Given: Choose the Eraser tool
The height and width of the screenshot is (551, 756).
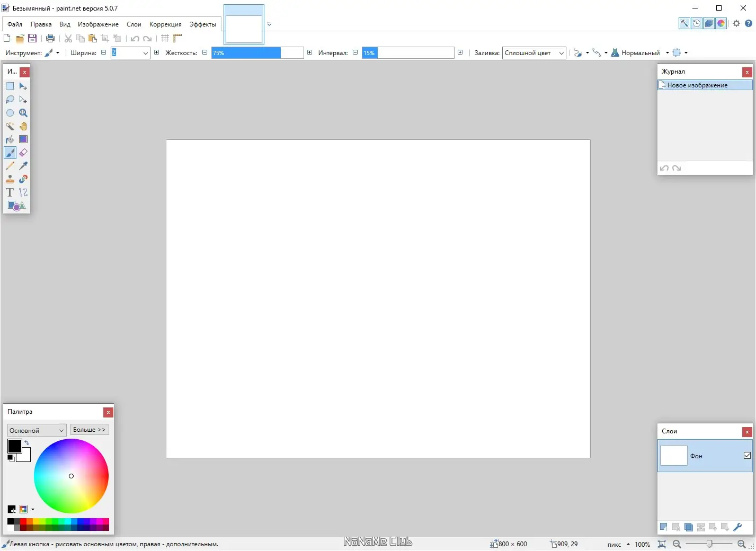Looking at the screenshot, I should pos(23,153).
